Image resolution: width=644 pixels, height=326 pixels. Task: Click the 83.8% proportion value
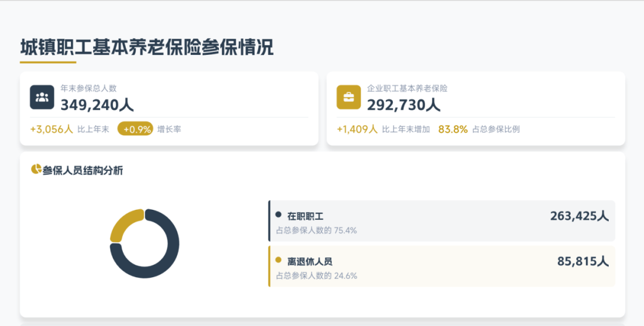coord(453,129)
